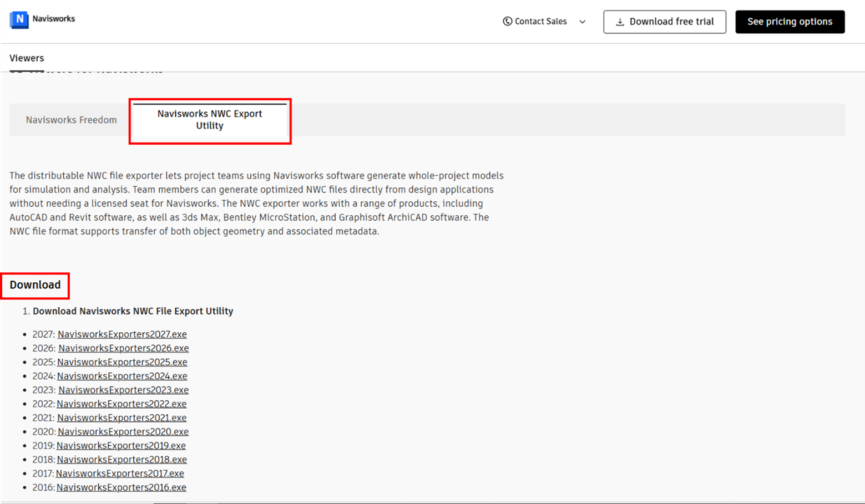Expand the Contact Sales dropdown chevron
865x504 pixels.
click(582, 22)
